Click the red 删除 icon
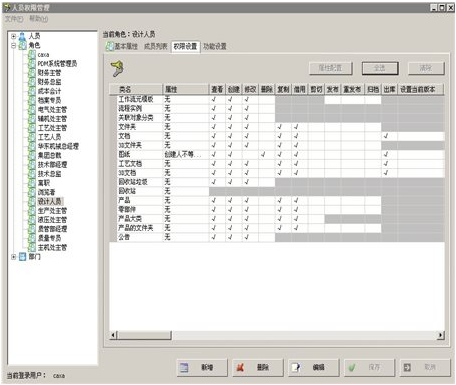The image size is (456, 385). pyautogui.click(x=240, y=367)
